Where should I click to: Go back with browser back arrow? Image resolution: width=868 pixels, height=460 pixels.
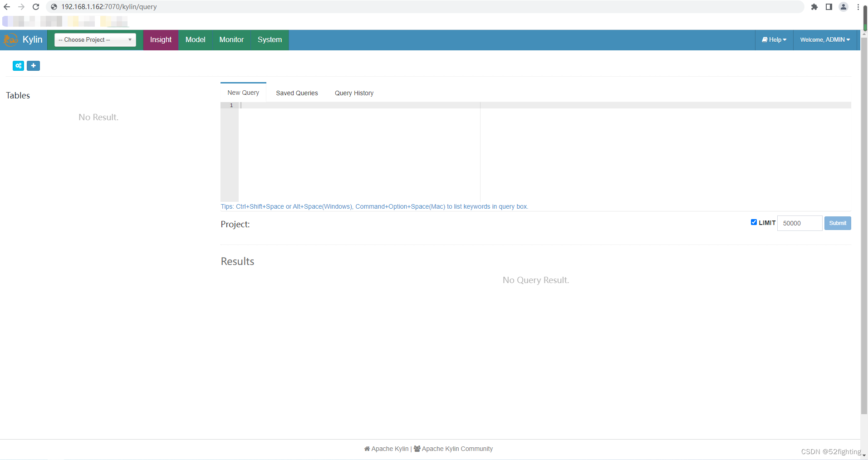[x=7, y=7]
